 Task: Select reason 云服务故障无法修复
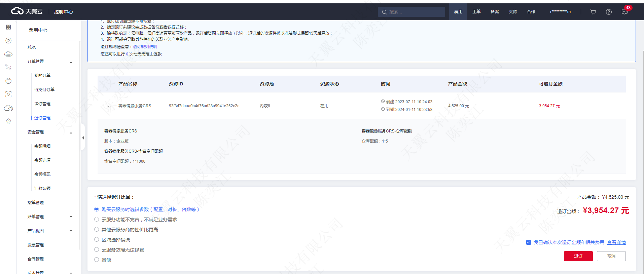(x=97, y=249)
